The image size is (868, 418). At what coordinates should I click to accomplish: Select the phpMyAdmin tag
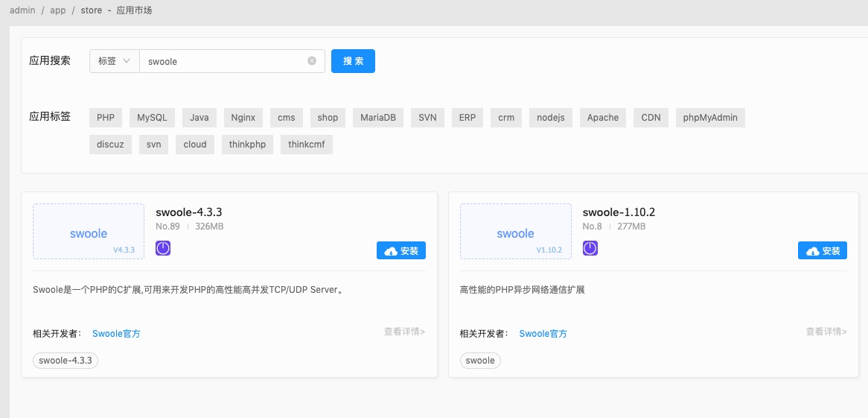(710, 118)
